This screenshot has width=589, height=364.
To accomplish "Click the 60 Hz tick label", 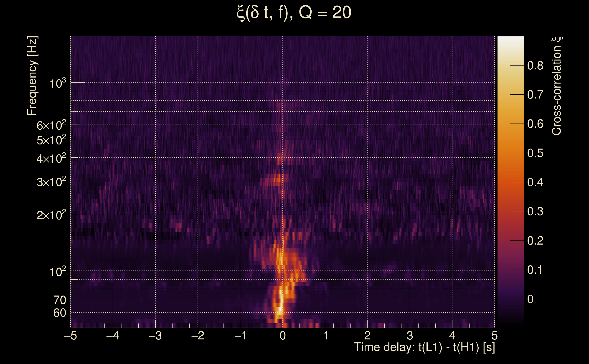I will coord(59,313).
